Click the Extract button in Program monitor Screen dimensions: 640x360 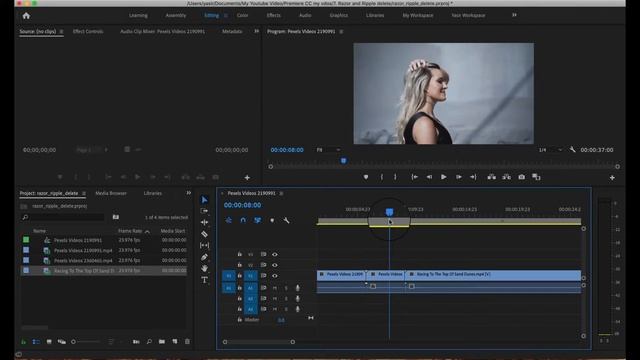pyautogui.click(x=506, y=177)
